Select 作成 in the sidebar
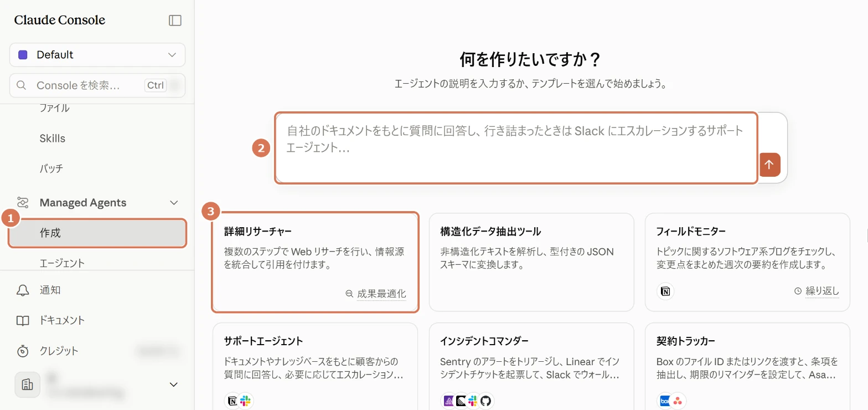The image size is (868, 410). [97, 233]
